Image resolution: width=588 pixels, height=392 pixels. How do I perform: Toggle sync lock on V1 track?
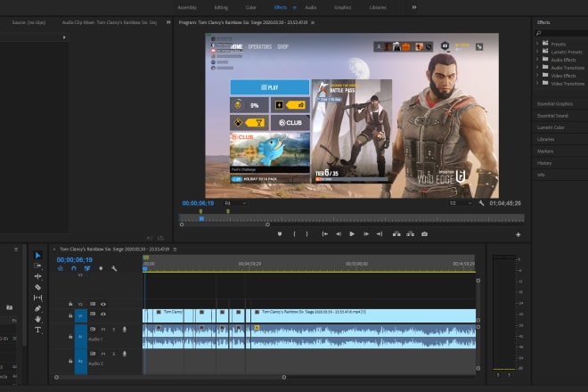pyautogui.click(x=93, y=314)
